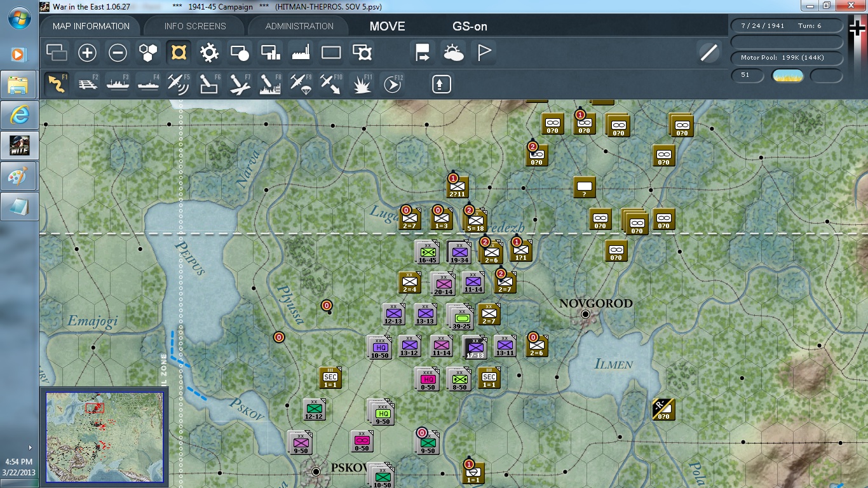Image resolution: width=868 pixels, height=488 pixels.
Task: Switch to the INFO SCREENS tab
Action: [x=195, y=26]
